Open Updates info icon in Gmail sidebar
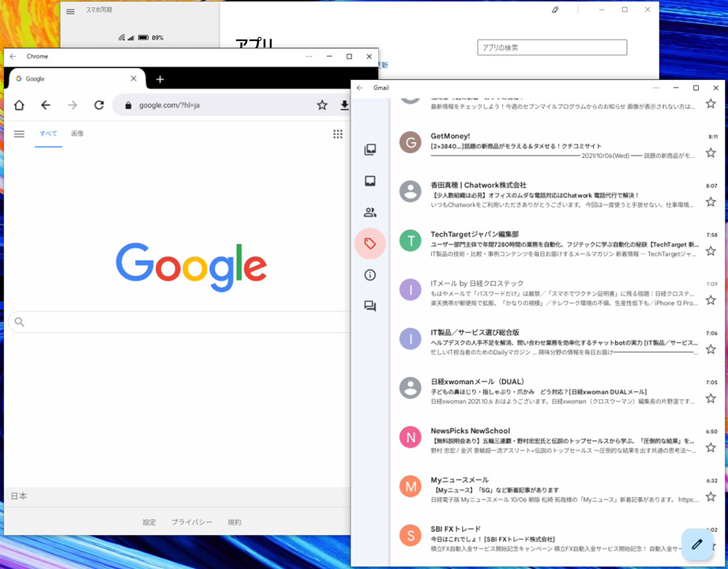The width and height of the screenshot is (728, 569). point(370,275)
